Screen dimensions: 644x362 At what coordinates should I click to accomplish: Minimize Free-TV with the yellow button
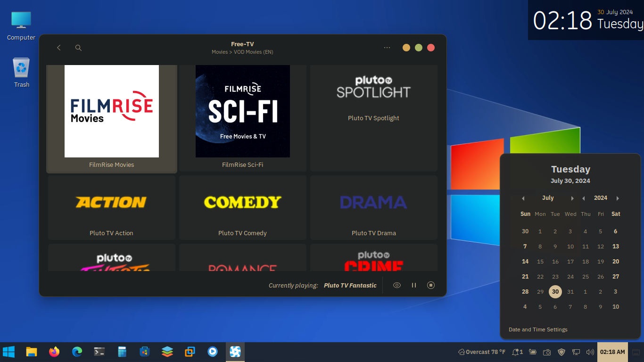pos(406,48)
